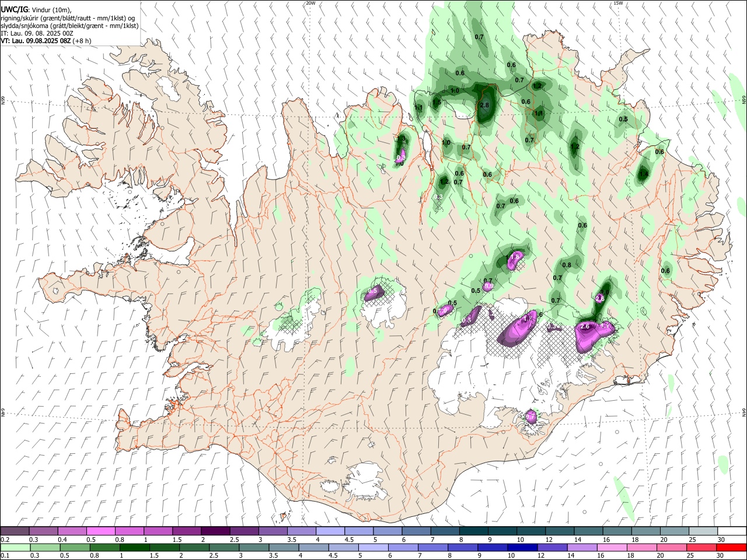Click the 1.4 rainfall value near the east coast
747x560 pixels.
[x=643, y=174]
